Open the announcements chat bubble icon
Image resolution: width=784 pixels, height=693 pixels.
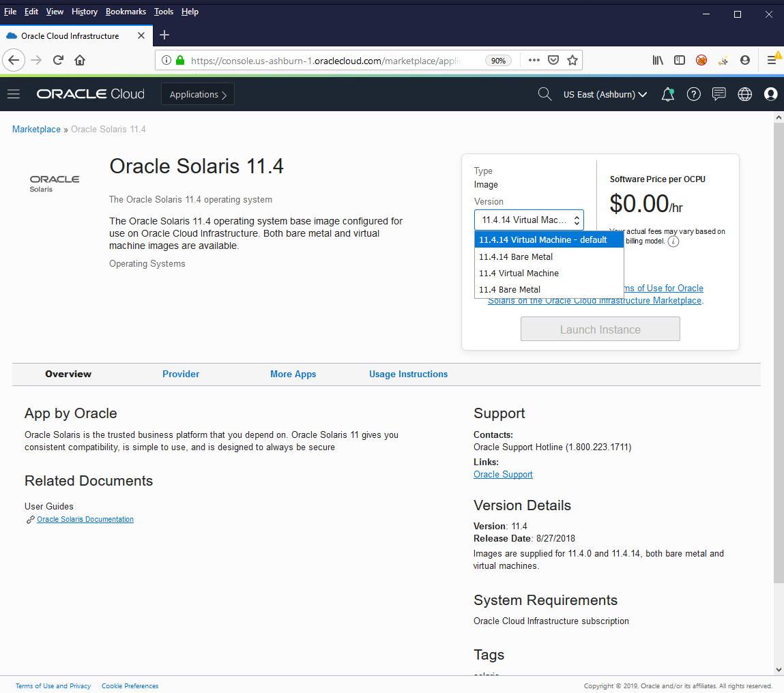718,94
